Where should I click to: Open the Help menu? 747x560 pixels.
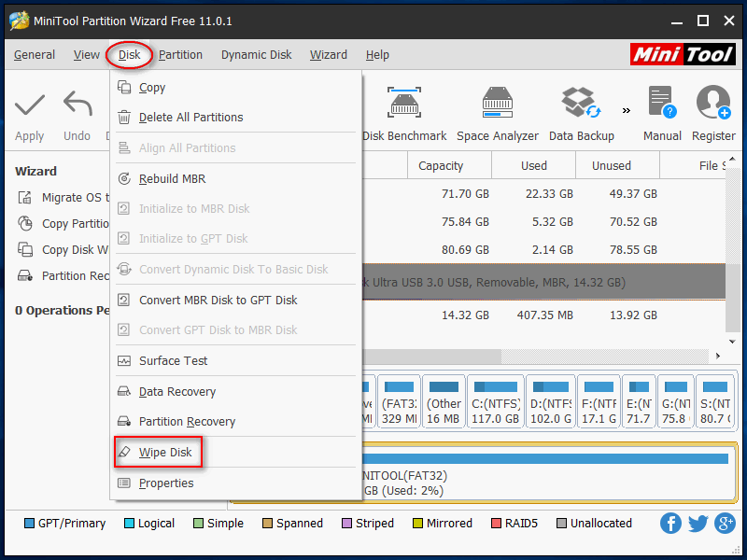point(377,55)
